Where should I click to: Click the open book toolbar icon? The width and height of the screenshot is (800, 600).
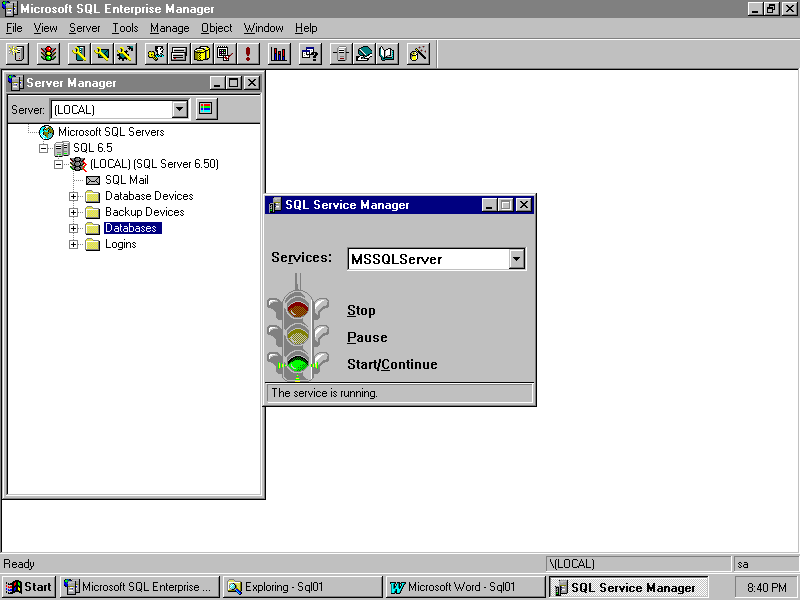tap(387, 54)
